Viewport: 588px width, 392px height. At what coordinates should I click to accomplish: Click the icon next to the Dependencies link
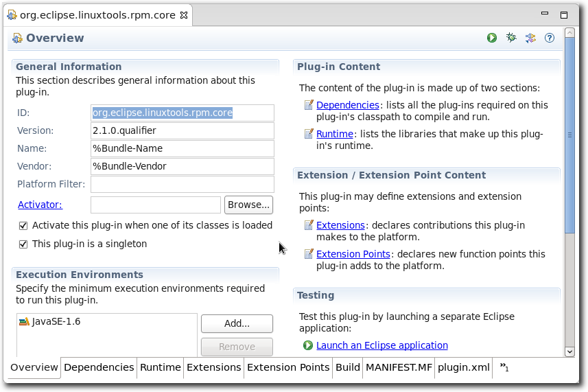tap(309, 105)
